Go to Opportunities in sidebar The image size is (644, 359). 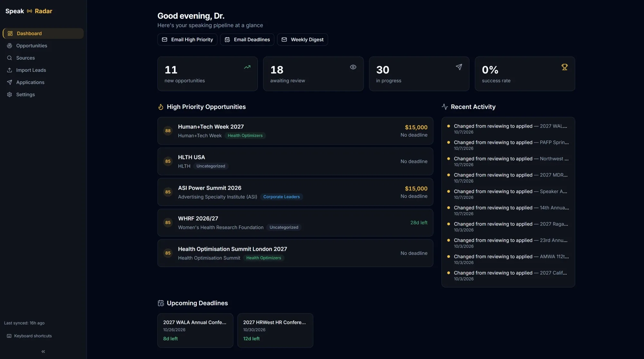tap(43, 46)
